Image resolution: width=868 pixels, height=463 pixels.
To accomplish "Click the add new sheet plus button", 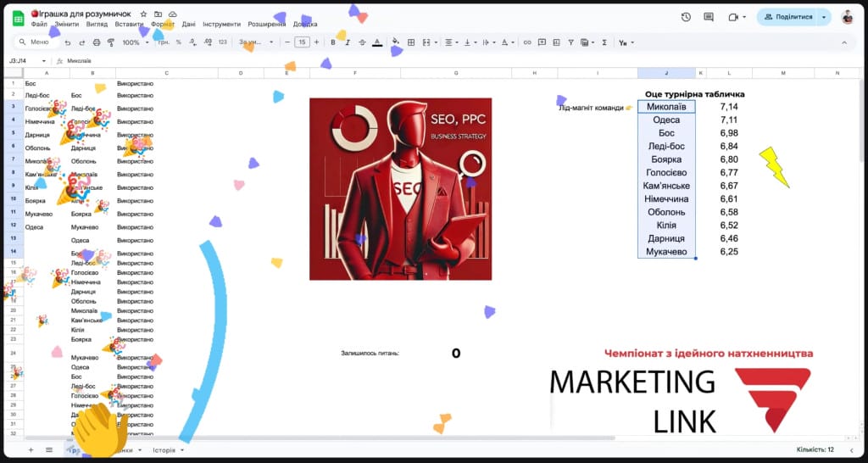I will (x=31, y=449).
